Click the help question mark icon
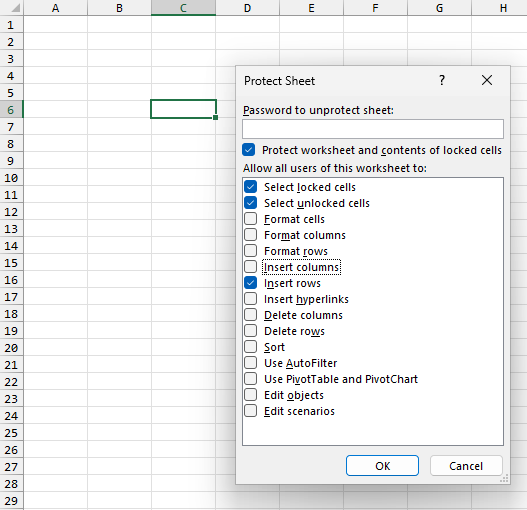The image size is (527, 510). [442, 80]
